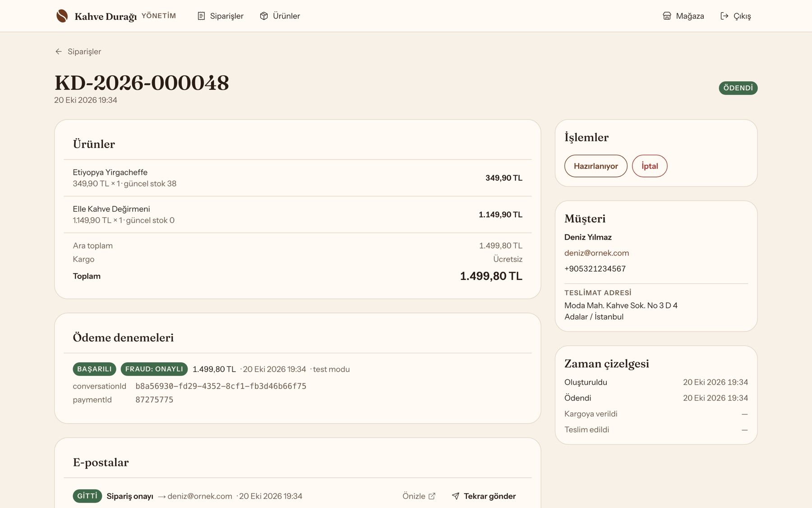Click the back arrow icon beside Siparişler
The height and width of the screenshot is (508, 812).
(x=59, y=51)
